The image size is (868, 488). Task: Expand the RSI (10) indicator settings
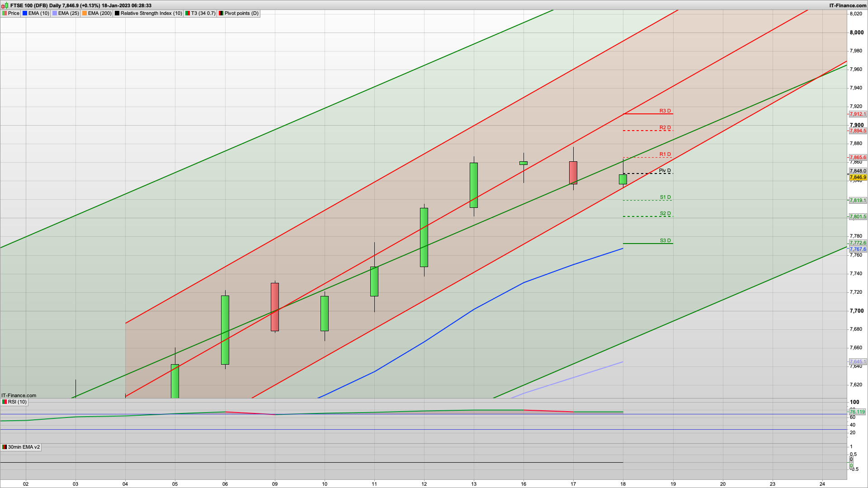click(17, 402)
